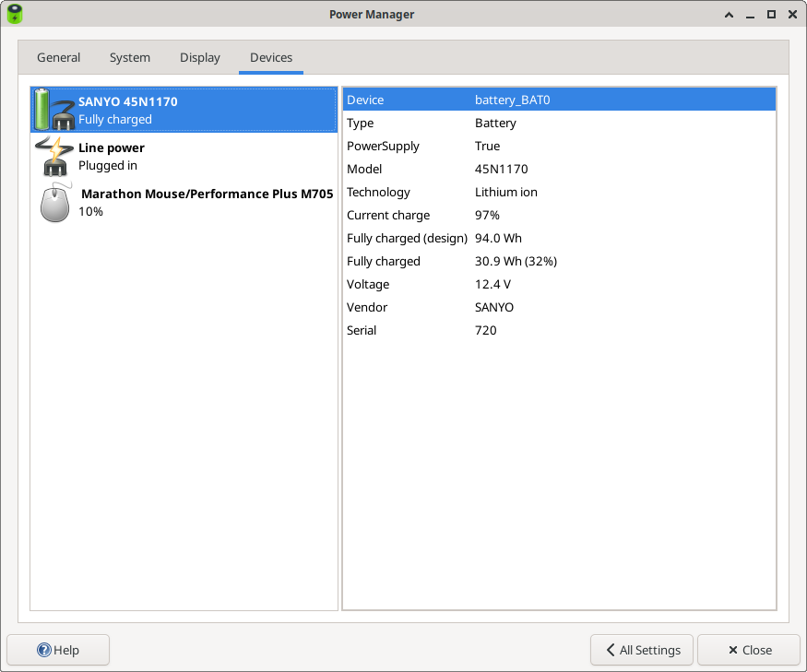This screenshot has height=672, width=807.
Task: Minimize the Power Manager window
Action: 750,14
